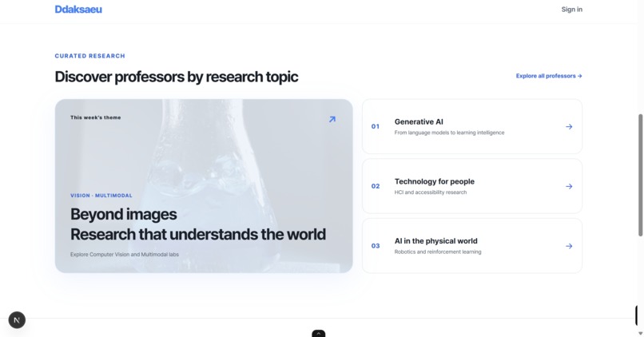Click 'Explore Computer Vision and Multimodal labs' text
Screen dimensions: 644x337
(125, 255)
